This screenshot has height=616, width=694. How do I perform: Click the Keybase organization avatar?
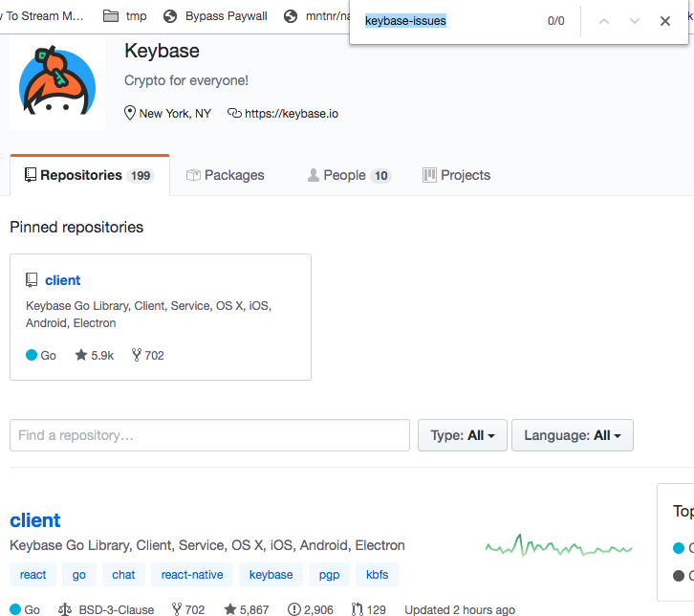point(57,82)
